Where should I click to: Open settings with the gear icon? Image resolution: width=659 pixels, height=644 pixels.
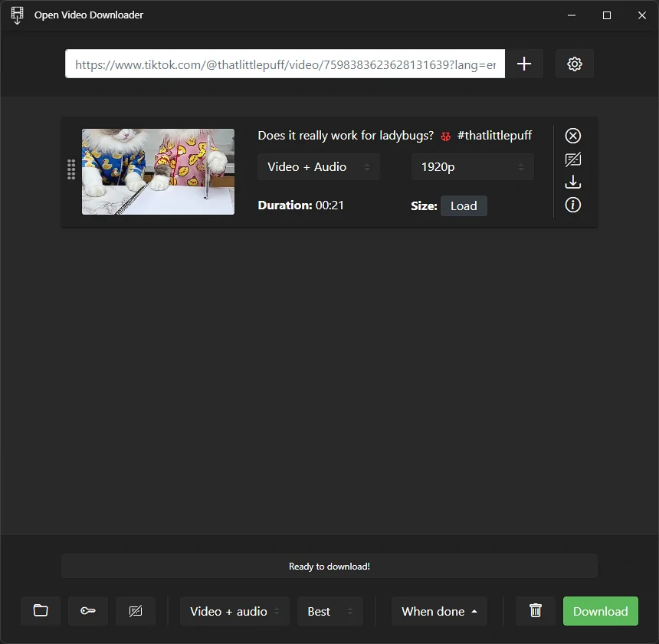[575, 64]
